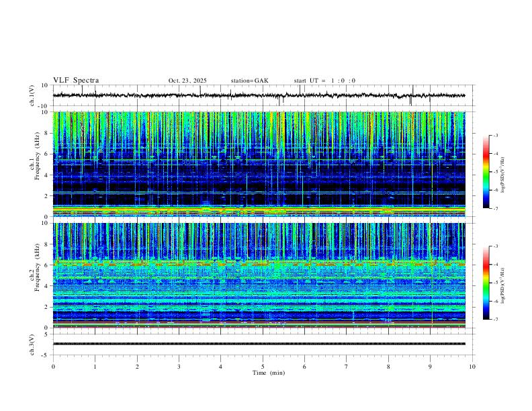
Task: Click the time axis tick label "8"
Action: pos(388,367)
